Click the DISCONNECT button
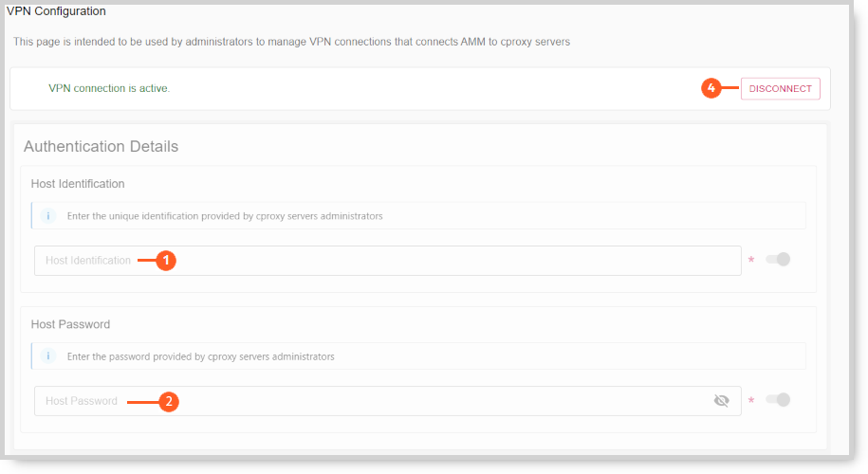 point(780,88)
